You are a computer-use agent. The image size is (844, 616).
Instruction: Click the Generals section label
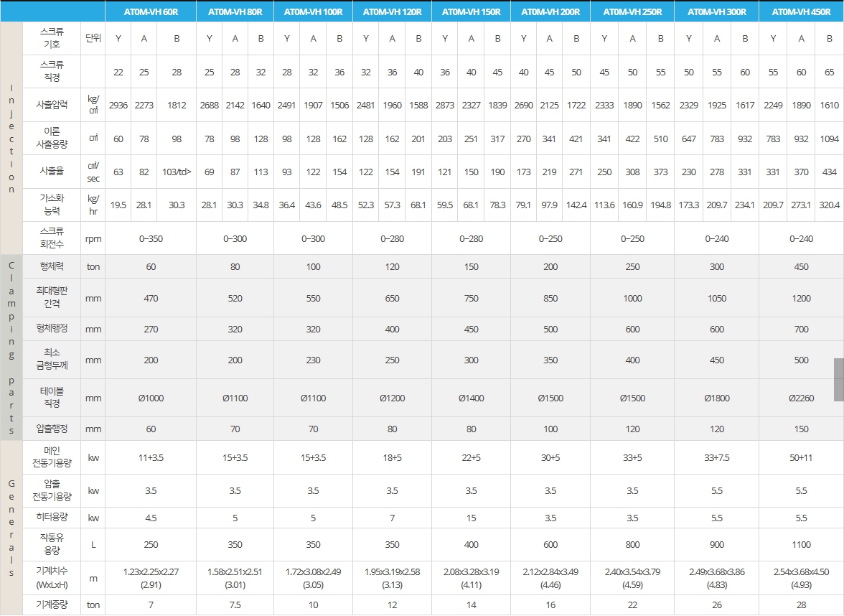pos(11,528)
